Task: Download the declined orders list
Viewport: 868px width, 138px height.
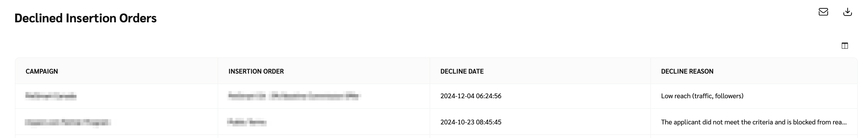Action: pos(847,12)
